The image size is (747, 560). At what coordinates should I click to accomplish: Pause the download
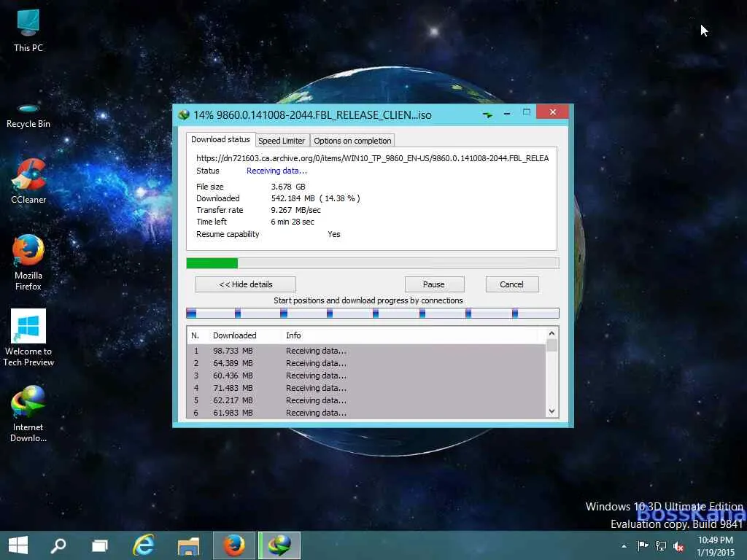pos(434,284)
